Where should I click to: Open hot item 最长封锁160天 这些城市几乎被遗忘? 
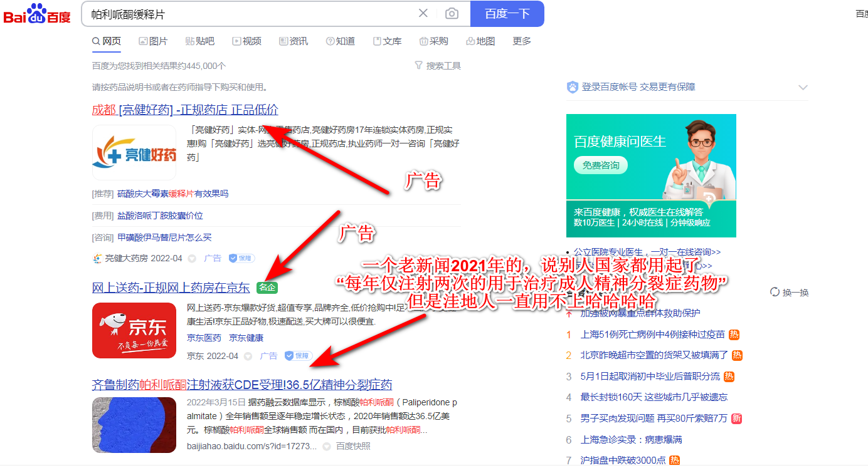[x=654, y=397]
